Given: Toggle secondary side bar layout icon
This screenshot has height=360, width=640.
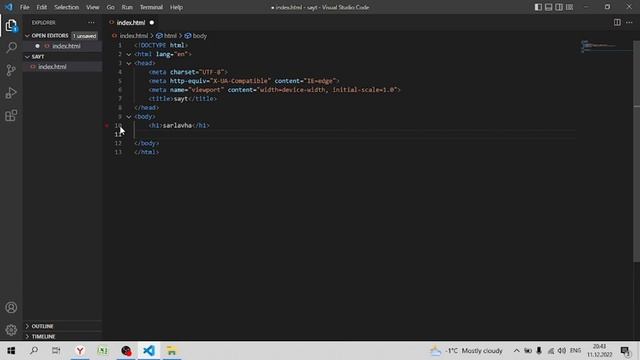Looking at the screenshot, I should point(559,7).
